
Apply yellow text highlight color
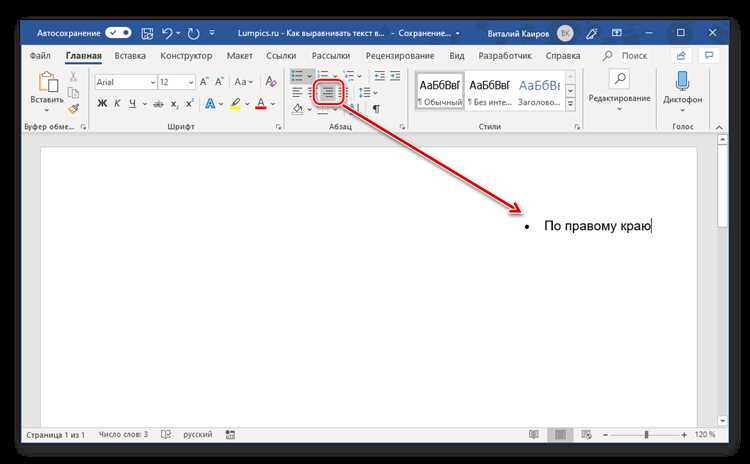pos(235,104)
